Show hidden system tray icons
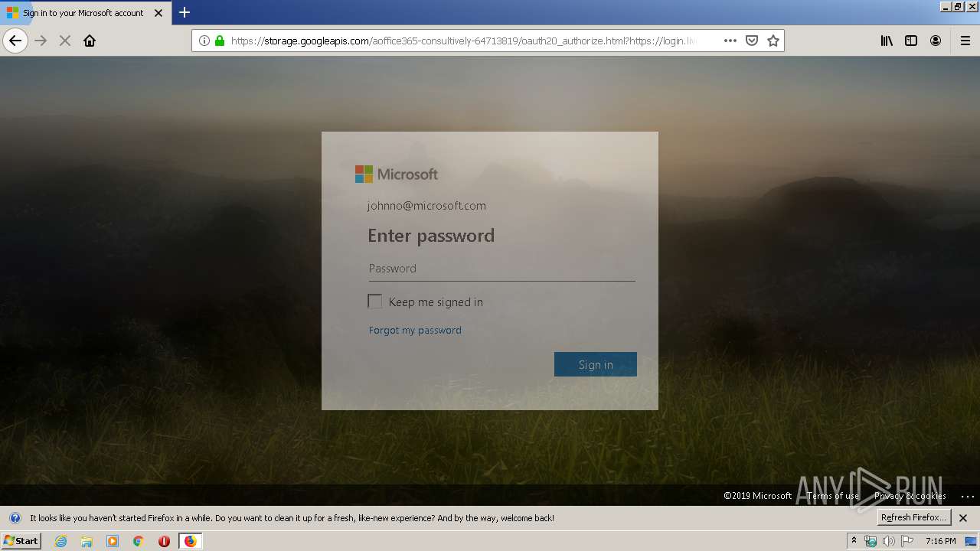This screenshot has width=980, height=551. tap(854, 540)
